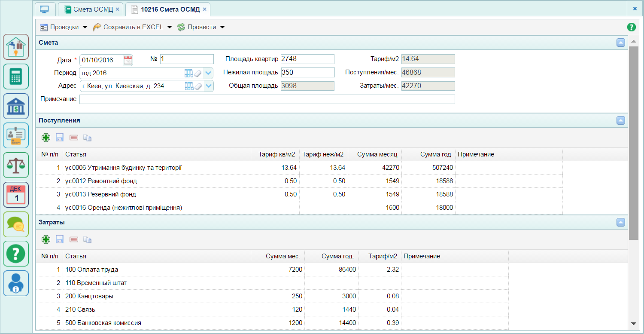Add a new row in Затраты
Viewport: 644px width, 334px height.
pyautogui.click(x=46, y=239)
